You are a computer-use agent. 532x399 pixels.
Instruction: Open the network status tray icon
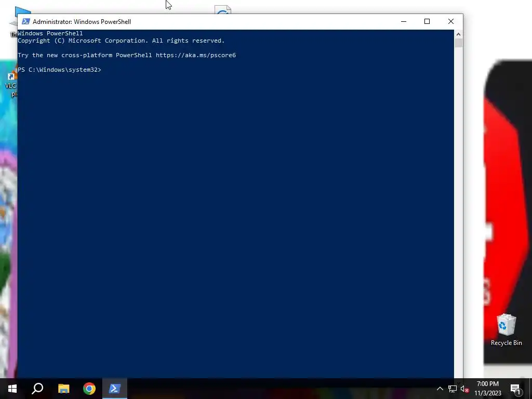click(453, 389)
